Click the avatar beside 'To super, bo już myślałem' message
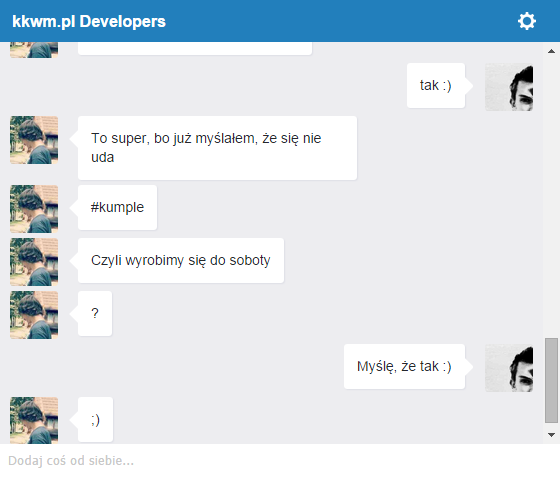The image size is (560, 500). pyautogui.click(x=34, y=140)
